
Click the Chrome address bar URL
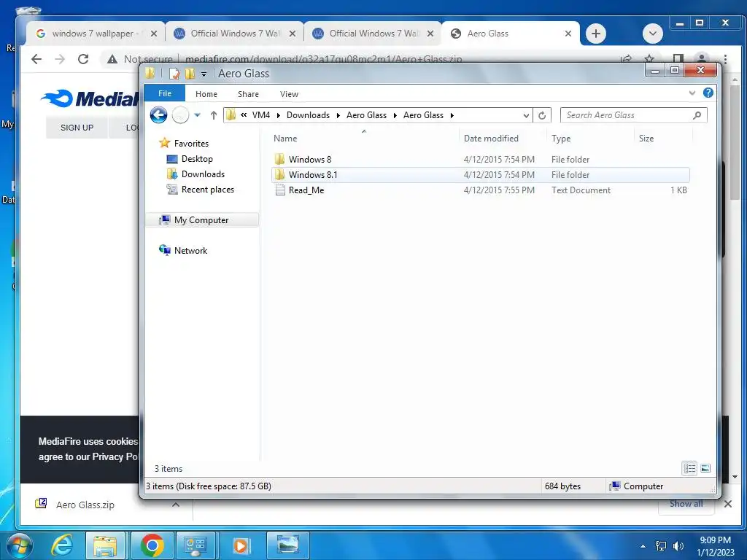point(323,59)
